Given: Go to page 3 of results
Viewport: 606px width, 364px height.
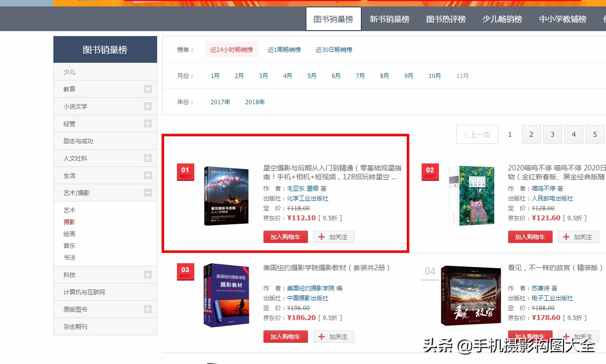Looking at the screenshot, I should pos(552,134).
